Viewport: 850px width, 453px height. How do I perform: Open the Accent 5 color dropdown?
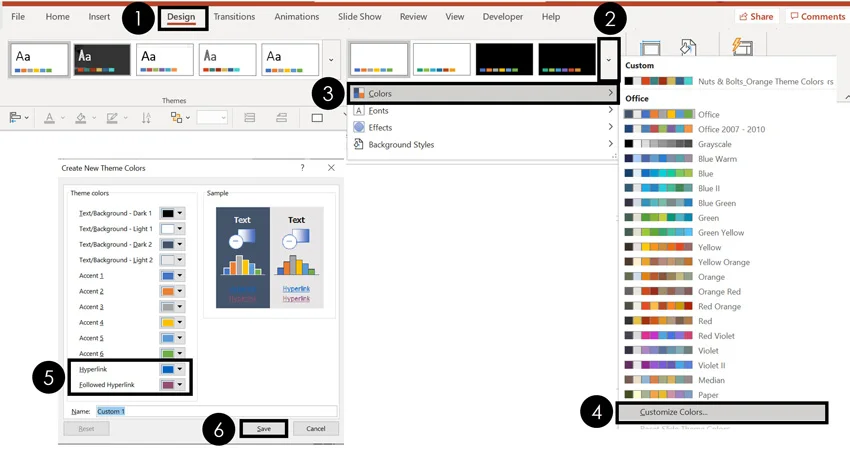pyautogui.click(x=172, y=338)
